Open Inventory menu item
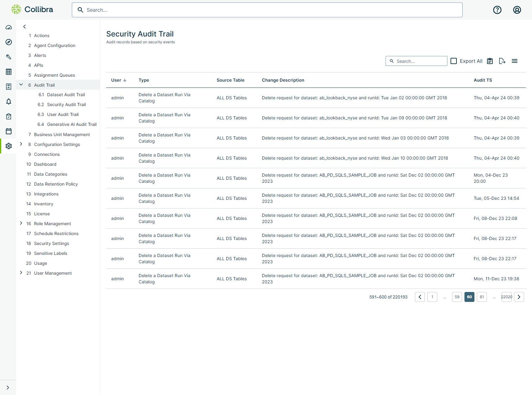 tap(44, 204)
